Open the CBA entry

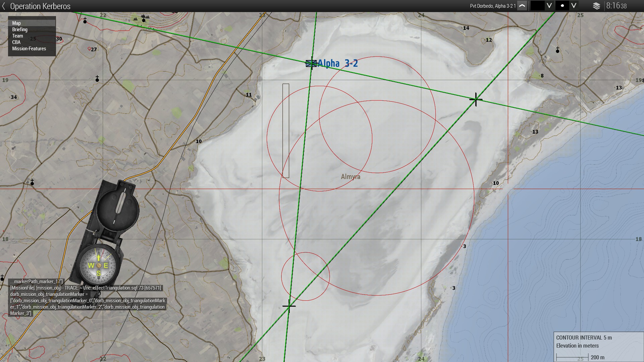(x=16, y=42)
